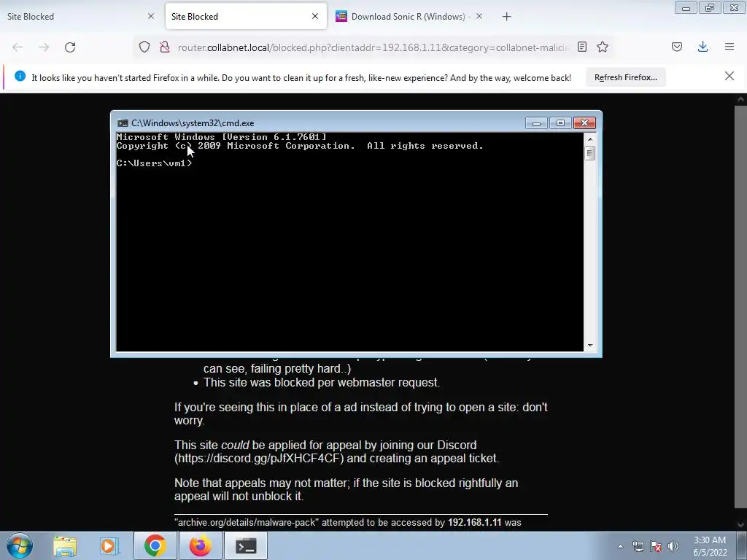Dismiss the Refresh Firefox notification bar
The width and height of the screenshot is (747, 560).
point(729,76)
